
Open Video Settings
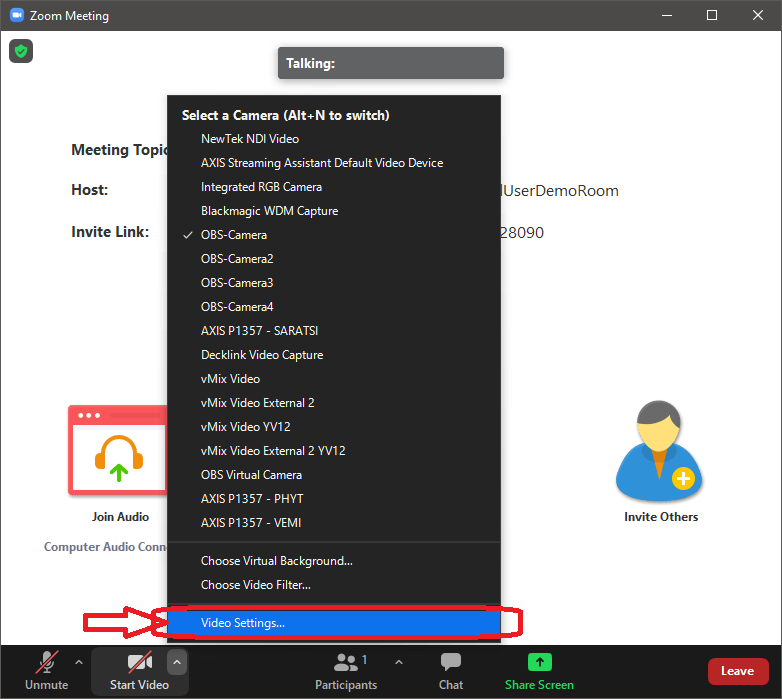click(334, 623)
